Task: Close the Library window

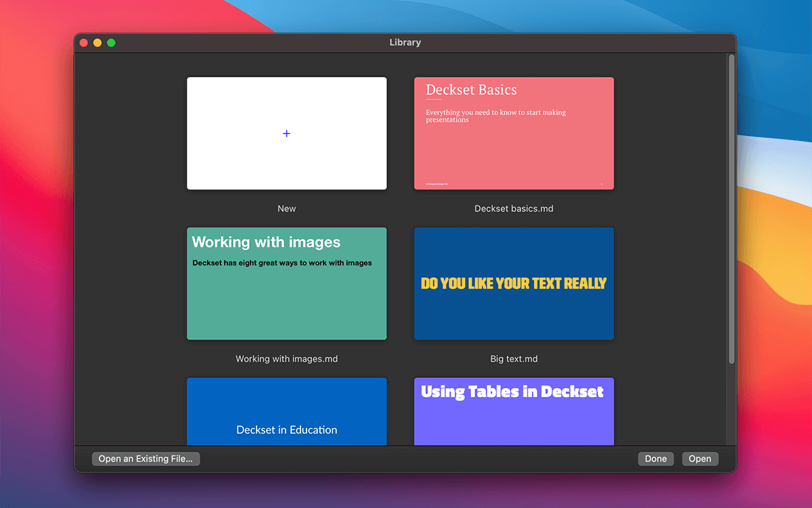Action: click(84, 43)
